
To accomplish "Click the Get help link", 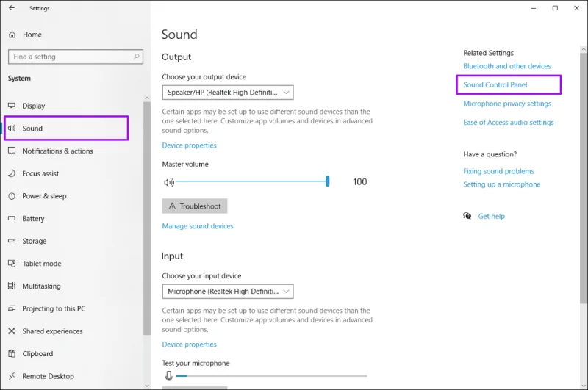I will [491, 216].
